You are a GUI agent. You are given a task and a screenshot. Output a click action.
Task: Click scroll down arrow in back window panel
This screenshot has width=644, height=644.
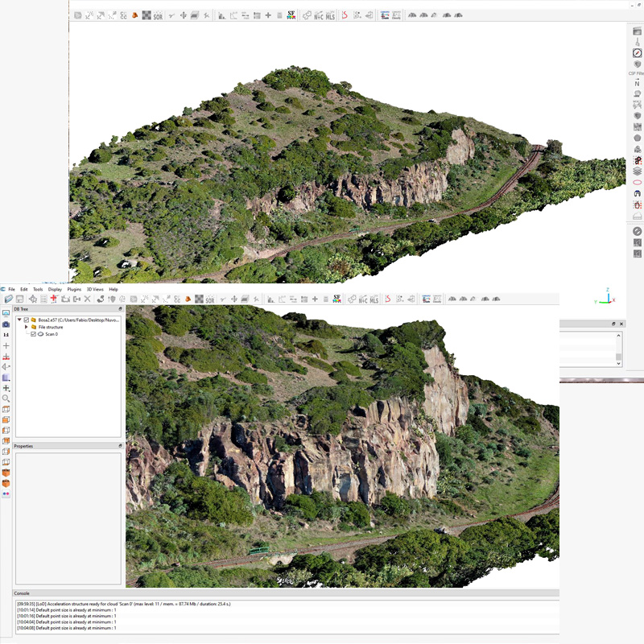pos(618,364)
